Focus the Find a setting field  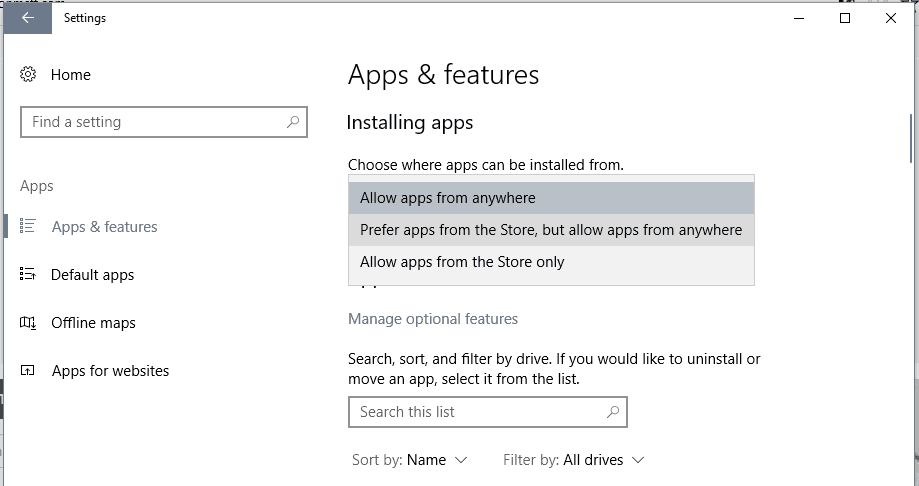[x=164, y=122]
